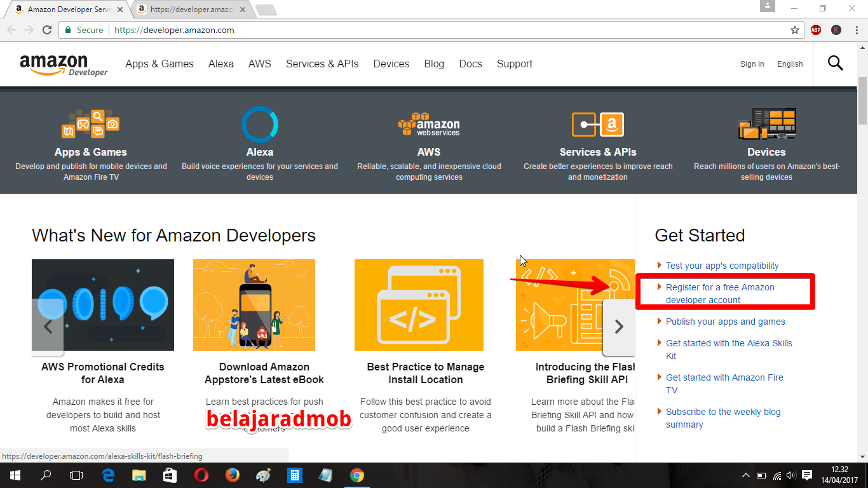868x488 pixels.
Task: Click the Devices category icon
Action: tap(767, 124)
